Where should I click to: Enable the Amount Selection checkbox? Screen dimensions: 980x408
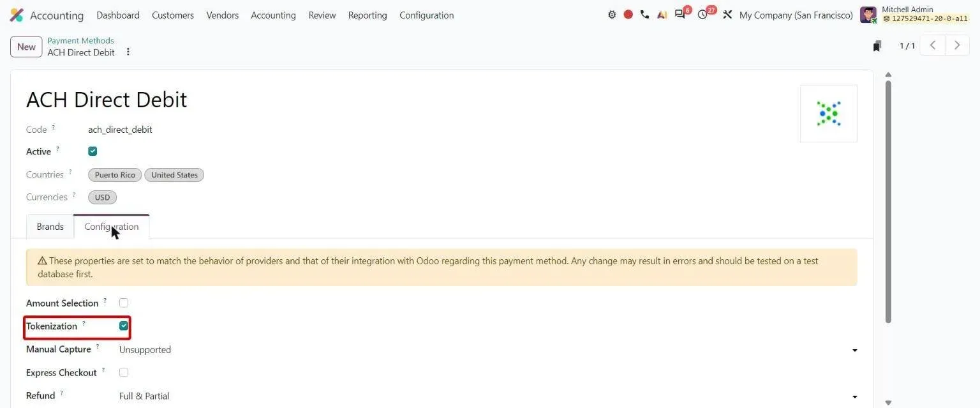click(x=124, y=303)
